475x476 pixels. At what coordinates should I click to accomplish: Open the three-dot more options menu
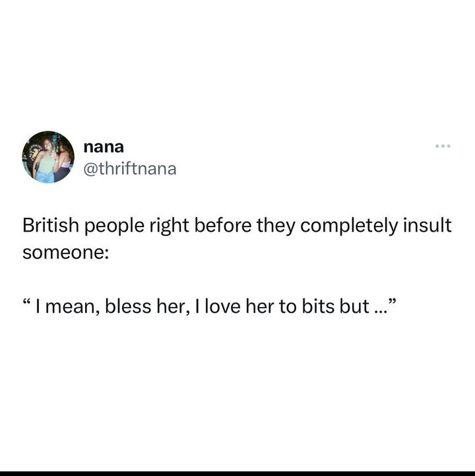click(x=443, y=146)
